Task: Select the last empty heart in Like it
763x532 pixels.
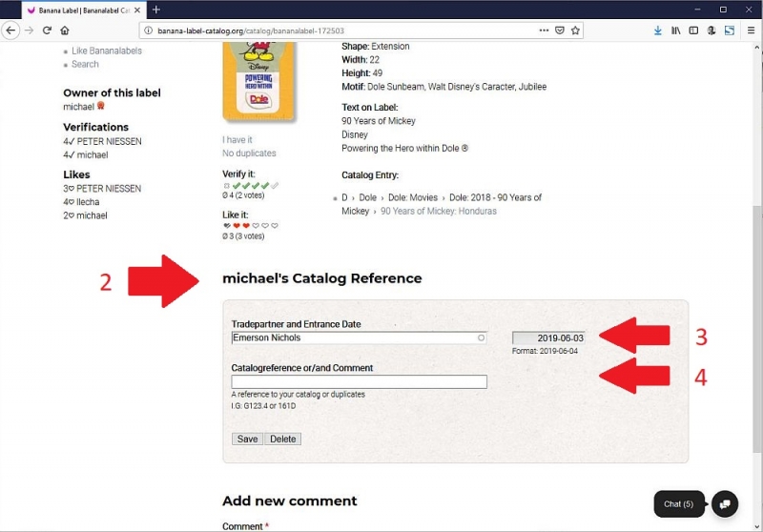Action: (x=275, y=226)
